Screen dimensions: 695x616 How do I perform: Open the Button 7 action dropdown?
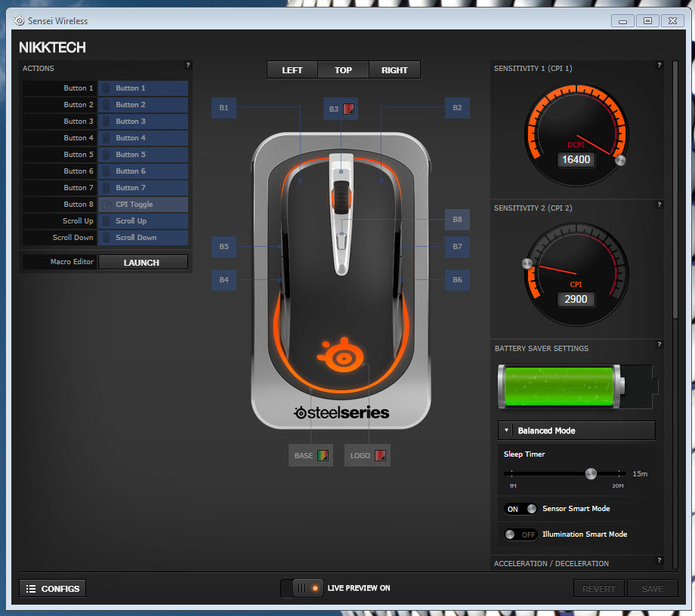coord(144,188)
